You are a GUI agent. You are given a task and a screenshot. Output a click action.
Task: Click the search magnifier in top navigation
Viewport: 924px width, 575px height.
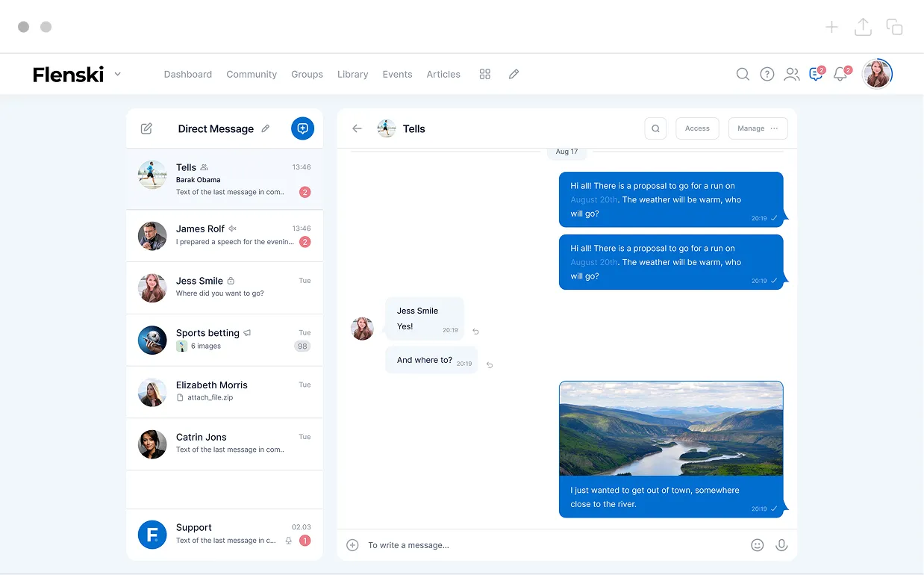743,74
